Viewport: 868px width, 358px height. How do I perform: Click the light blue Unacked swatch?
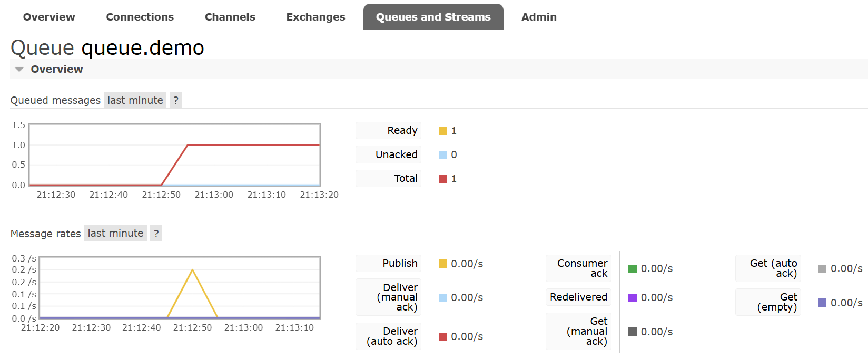pos(442,155)
